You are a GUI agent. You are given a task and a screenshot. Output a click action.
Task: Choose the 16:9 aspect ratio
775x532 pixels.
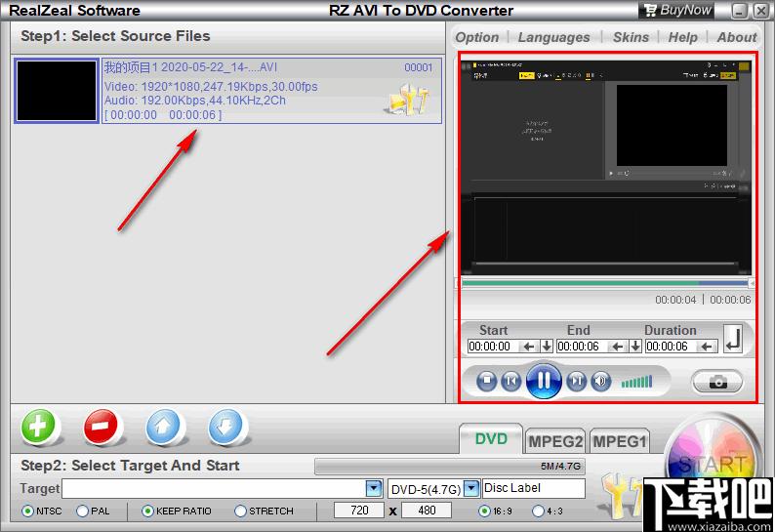tap(485, 511)
